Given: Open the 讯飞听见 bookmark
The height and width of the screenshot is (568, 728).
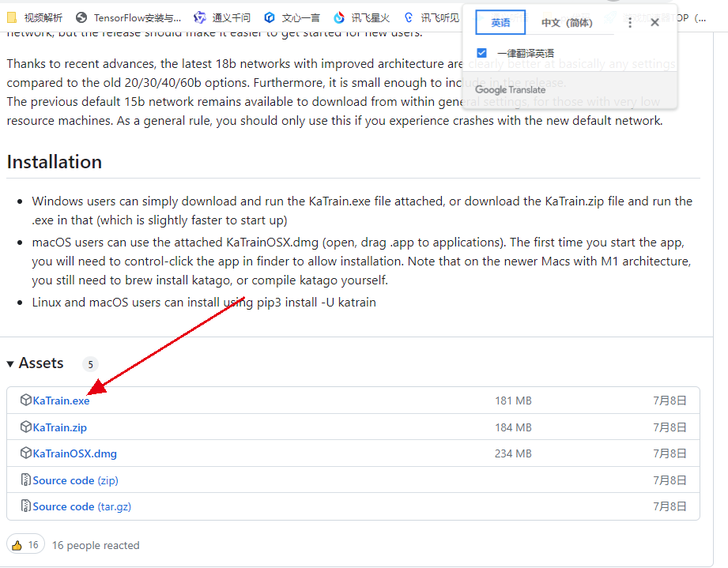Looking at the screenshot, I should click(x=432, y=17).
